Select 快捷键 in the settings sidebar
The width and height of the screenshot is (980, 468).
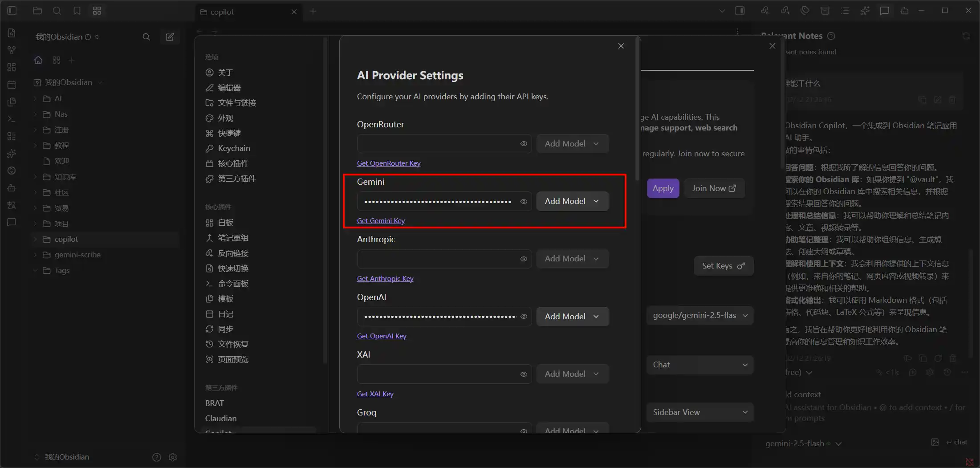229,133
